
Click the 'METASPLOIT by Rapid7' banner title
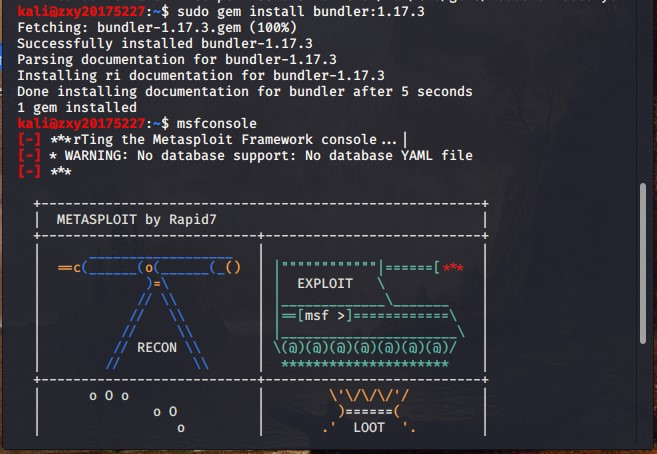click(x=137, y=219)
